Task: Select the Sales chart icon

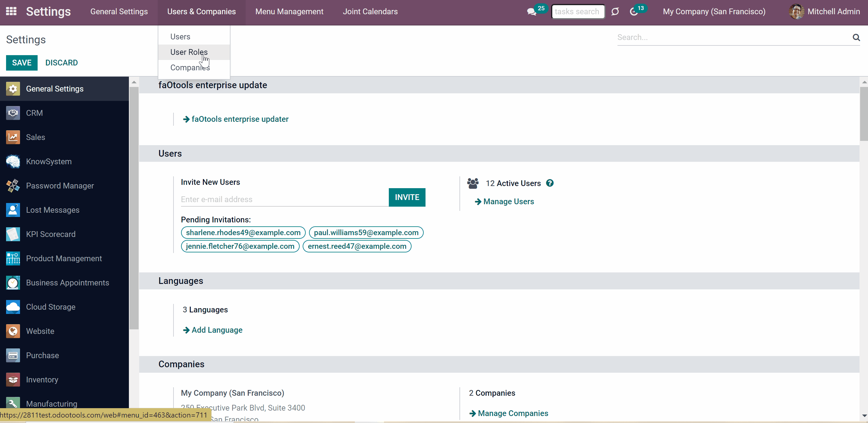Action: 13,137
